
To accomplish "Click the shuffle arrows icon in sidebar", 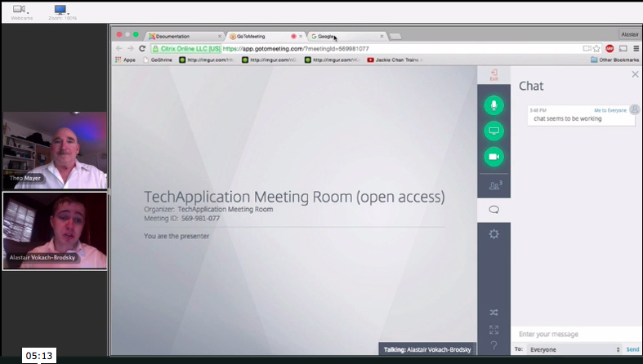I will pos(493,312).
